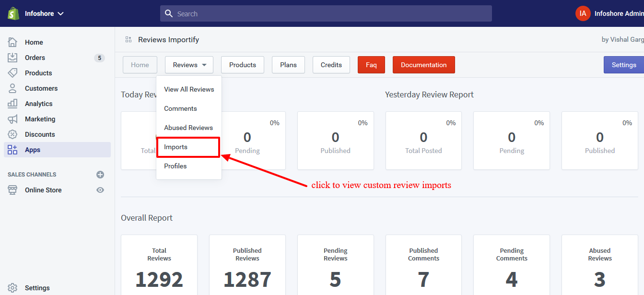Select View All Reviews menu item
Image resolution: width=644 pixels, height=295 pixels.
[x=189, y=89]
